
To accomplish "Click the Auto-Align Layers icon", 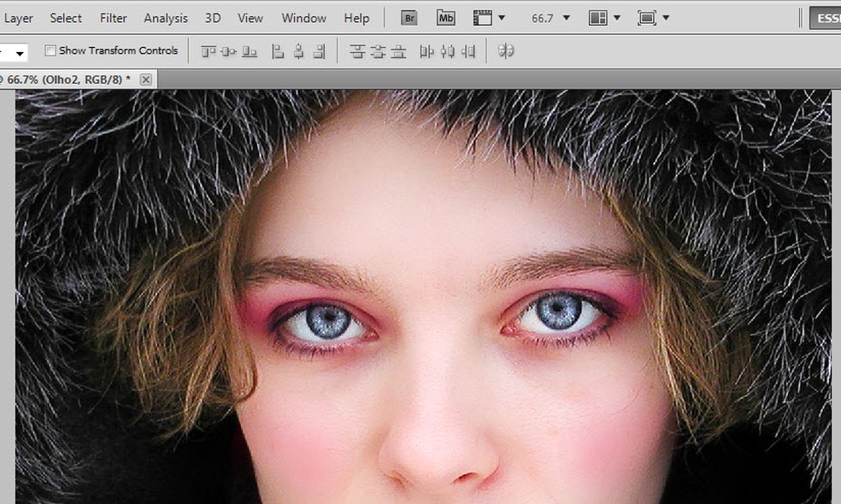I will coord(506,51).
